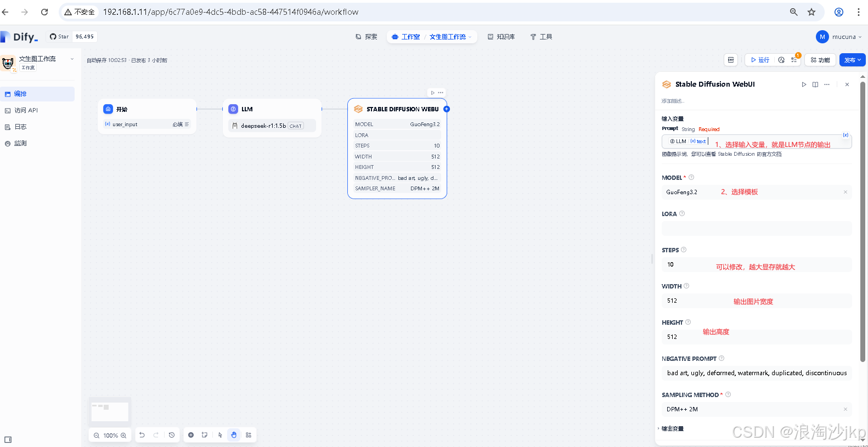868x447 pixels.
Task: Open the 编排 orchestrate sidebar item
Action: pyautogui.click(x=37, y=94)
